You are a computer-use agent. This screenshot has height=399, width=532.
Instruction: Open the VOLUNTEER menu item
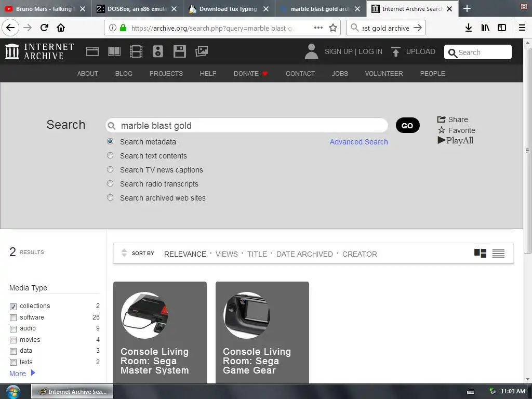click(x=384, y=74)
